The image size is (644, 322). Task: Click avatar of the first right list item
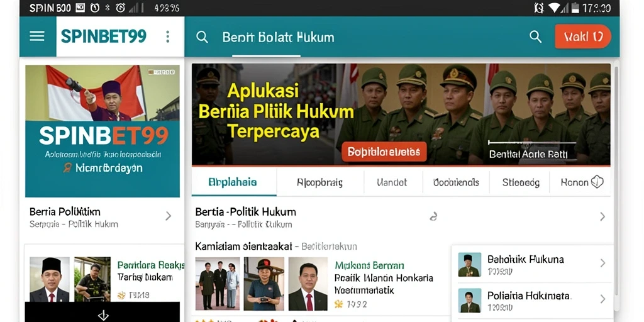469,265
